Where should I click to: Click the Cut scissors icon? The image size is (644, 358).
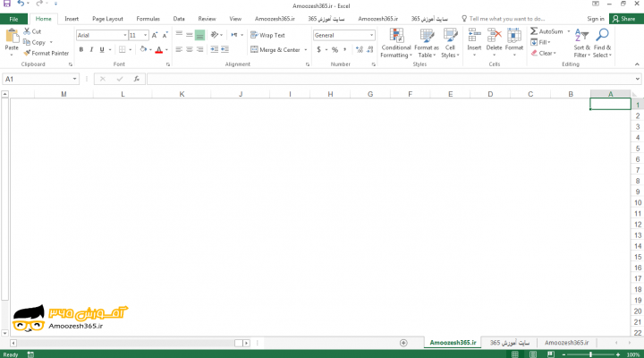click(x=27, y=31)
